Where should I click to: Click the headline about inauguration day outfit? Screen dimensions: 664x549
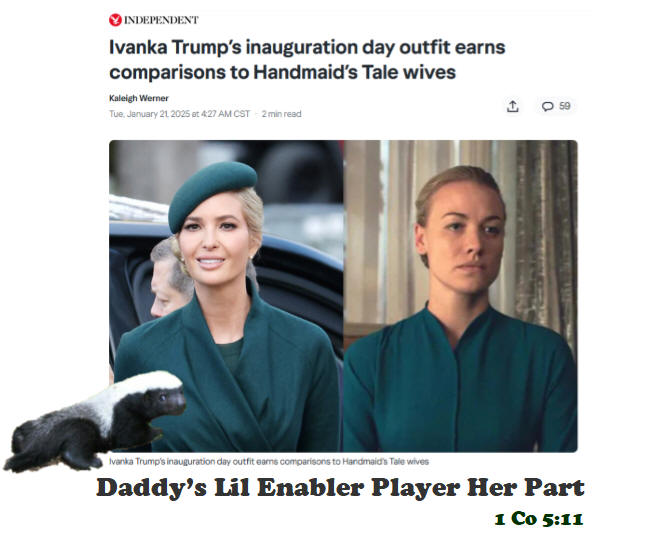tap(307, 59)
